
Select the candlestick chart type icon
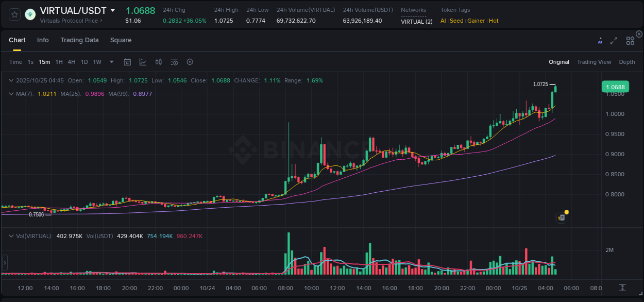coord(159,61)
